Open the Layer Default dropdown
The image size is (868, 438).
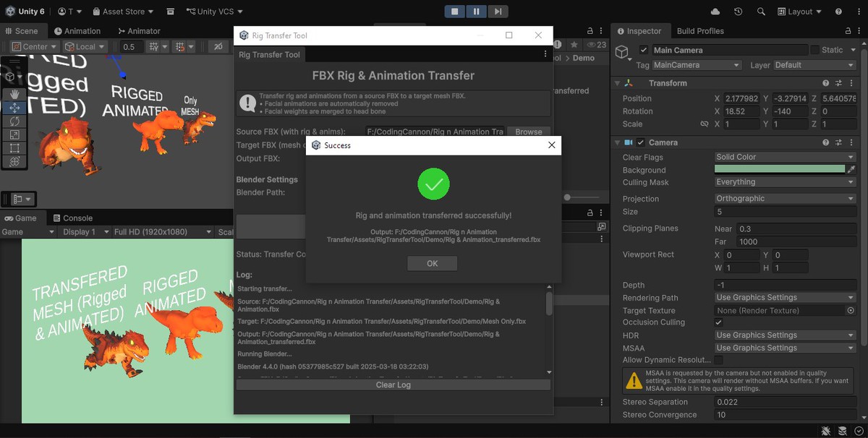[x=814, y=65]
